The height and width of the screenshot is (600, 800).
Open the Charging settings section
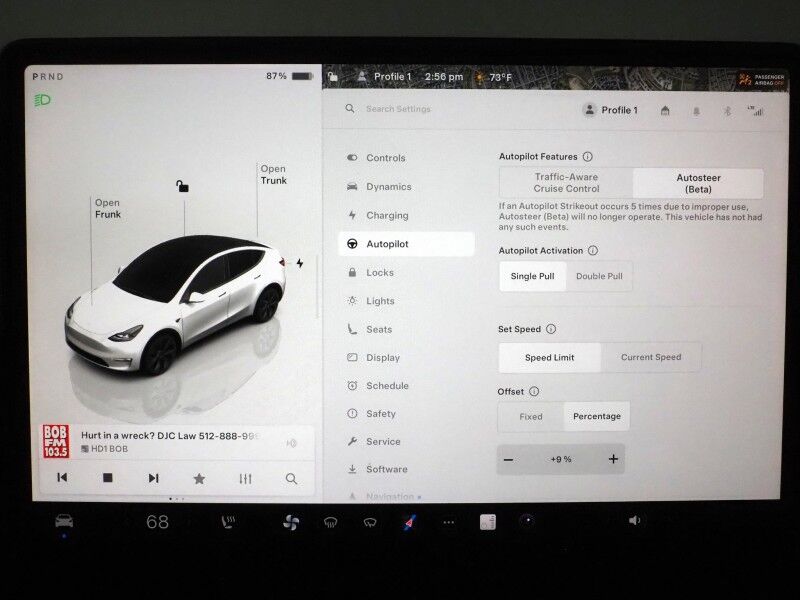click(x=388, y=215)
